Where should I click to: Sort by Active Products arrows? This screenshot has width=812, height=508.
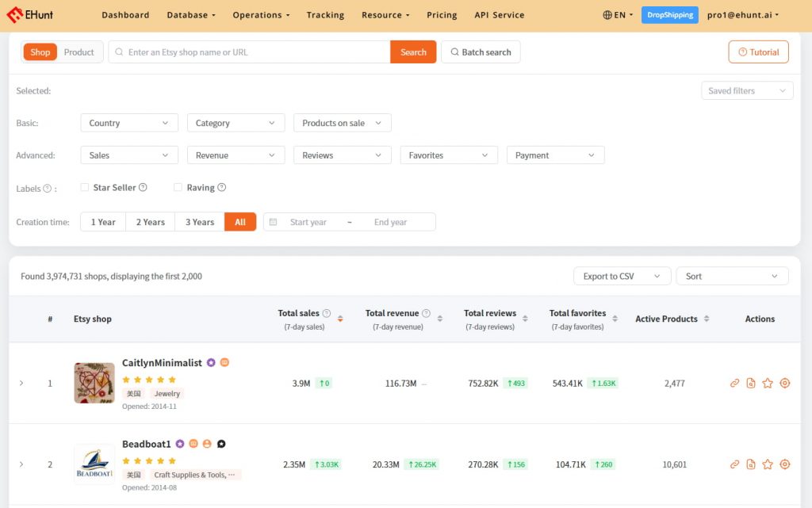pos(707,319)
